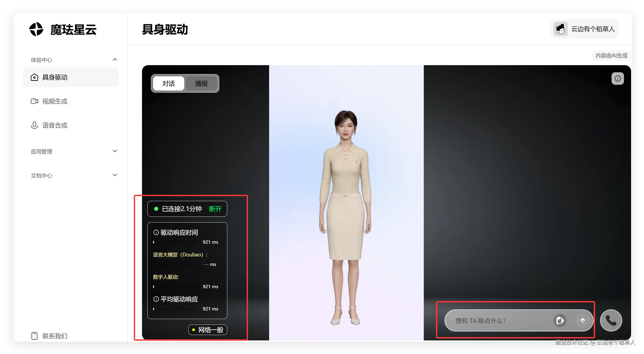Image resolution: width=644 pixels, height=354 pixels.
Task: Expand the 应用管理 section
Action: (115, 151)
